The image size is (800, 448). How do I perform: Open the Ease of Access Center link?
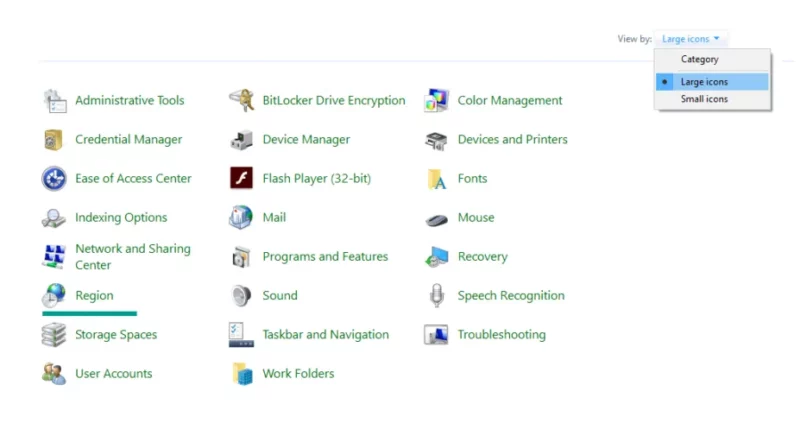133,179
